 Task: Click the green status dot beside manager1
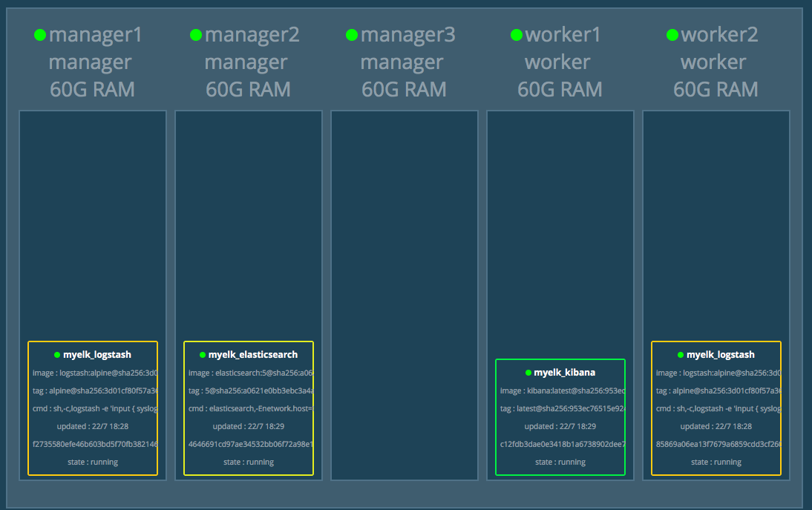tap(40, 35)
